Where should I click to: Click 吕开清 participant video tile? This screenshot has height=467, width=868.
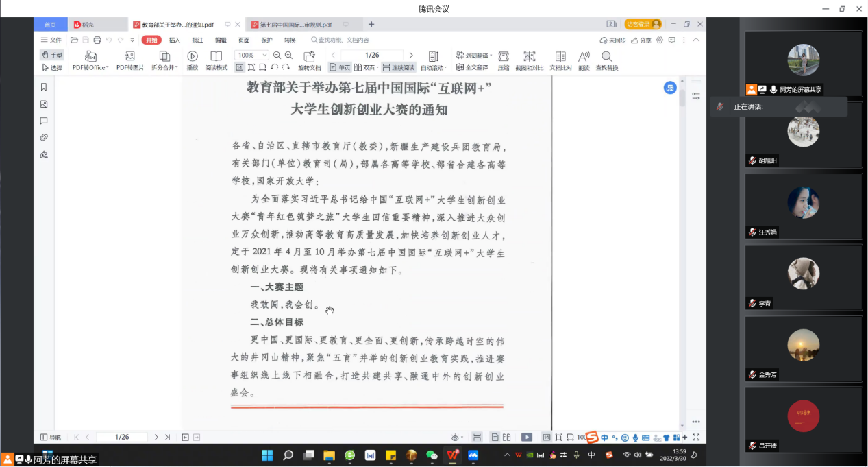tap(804, 419)
